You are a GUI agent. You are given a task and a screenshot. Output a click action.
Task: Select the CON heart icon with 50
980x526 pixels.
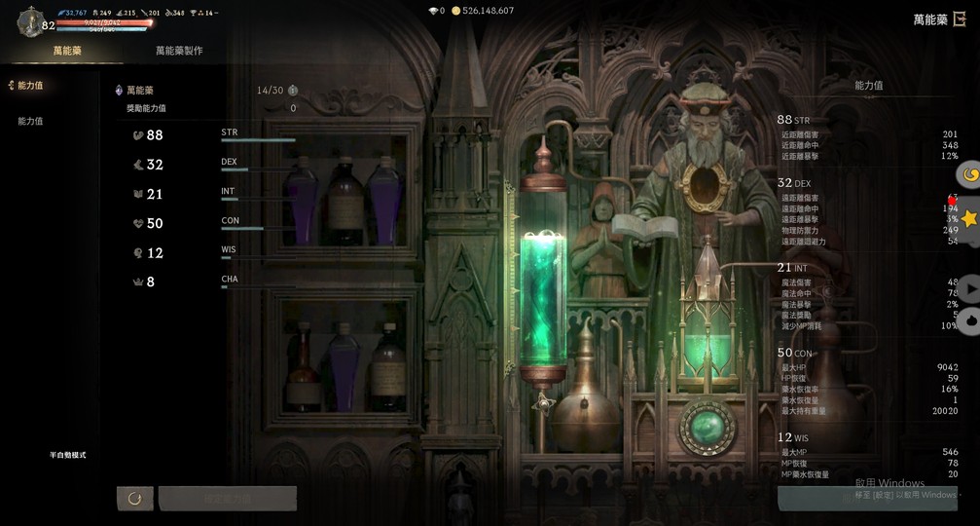click(x=138, y=223)
